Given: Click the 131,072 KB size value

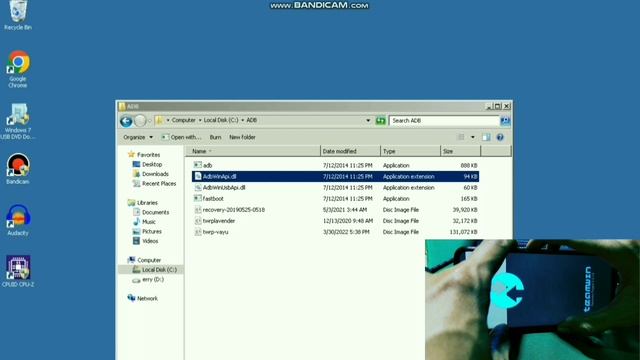Looking at the screenshot, I should tap(463, 232).
